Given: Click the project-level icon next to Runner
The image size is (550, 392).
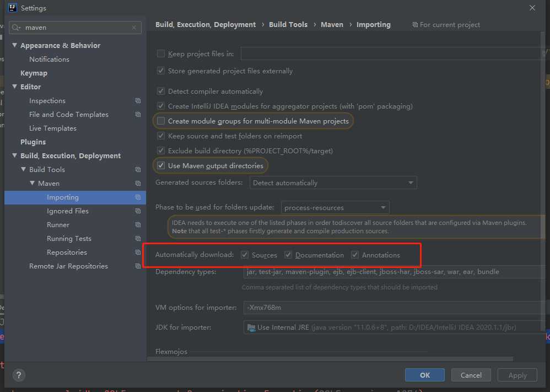Looking at the screenshot, I should (x=138, y=224).
